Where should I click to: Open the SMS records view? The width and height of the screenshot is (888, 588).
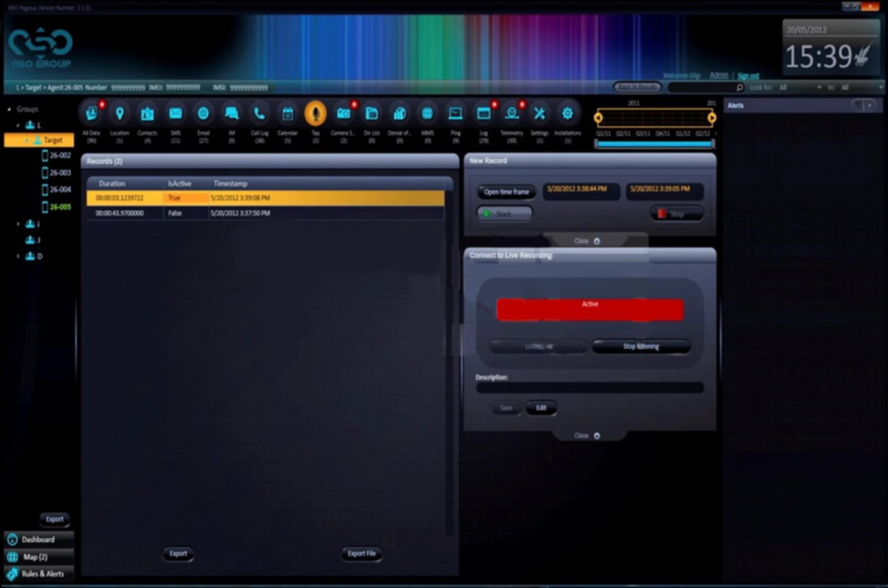[175, 113]
